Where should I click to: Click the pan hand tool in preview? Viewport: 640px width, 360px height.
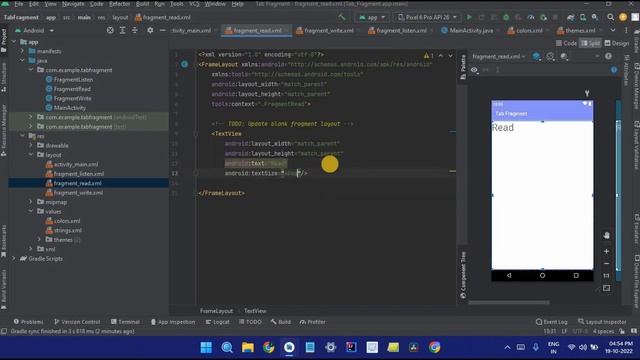tap(607, 236)
